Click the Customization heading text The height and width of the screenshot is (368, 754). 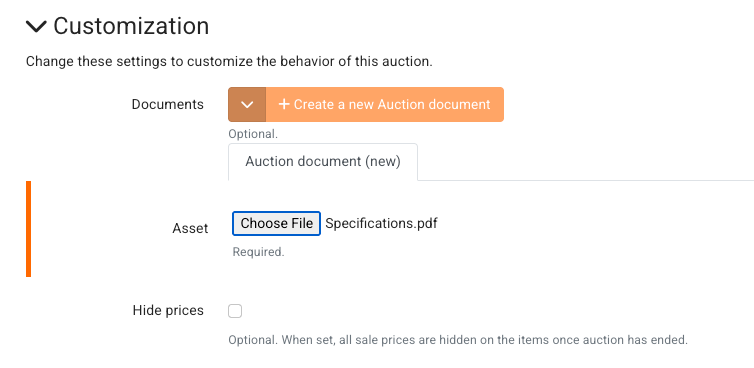pos(131,26)
